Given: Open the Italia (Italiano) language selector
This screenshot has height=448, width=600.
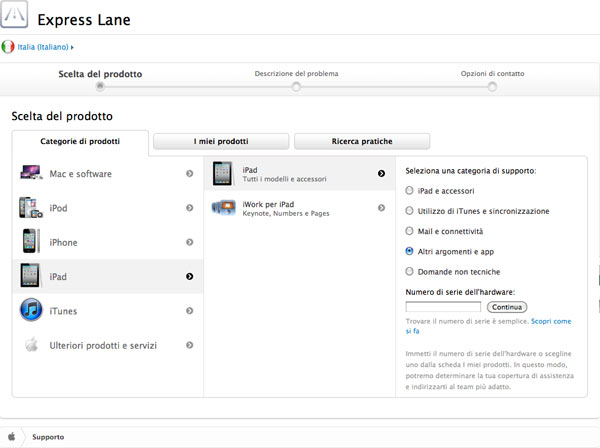Looking at the screenshot, I should (40, 47).
